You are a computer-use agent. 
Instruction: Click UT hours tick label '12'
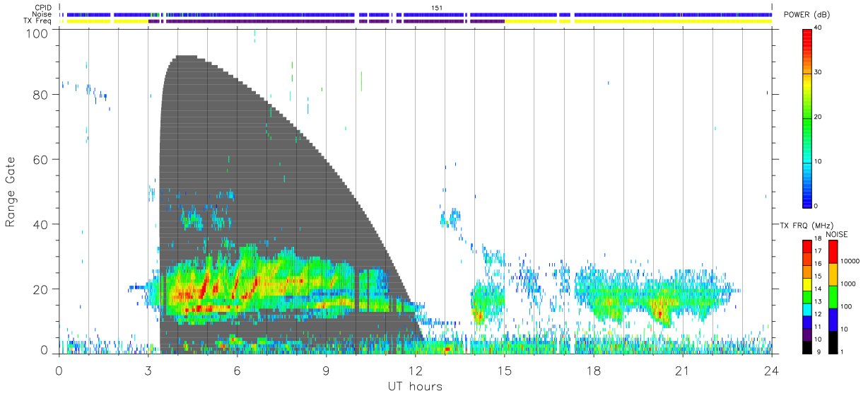click(x=415, y=370)
